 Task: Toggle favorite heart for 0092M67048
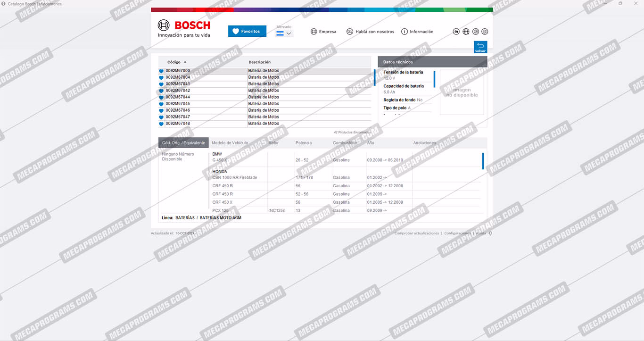pyautogui.click(x=161, y=124)
